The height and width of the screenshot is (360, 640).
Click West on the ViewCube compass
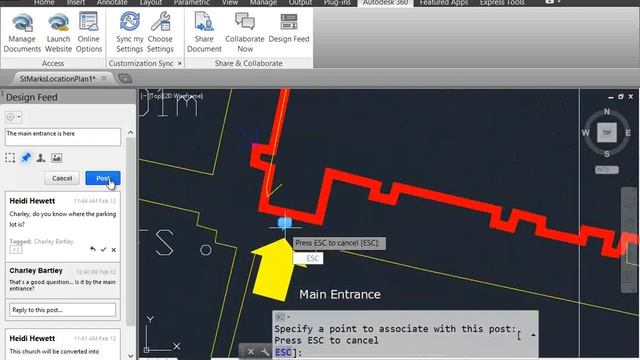[x=585, y=133]
